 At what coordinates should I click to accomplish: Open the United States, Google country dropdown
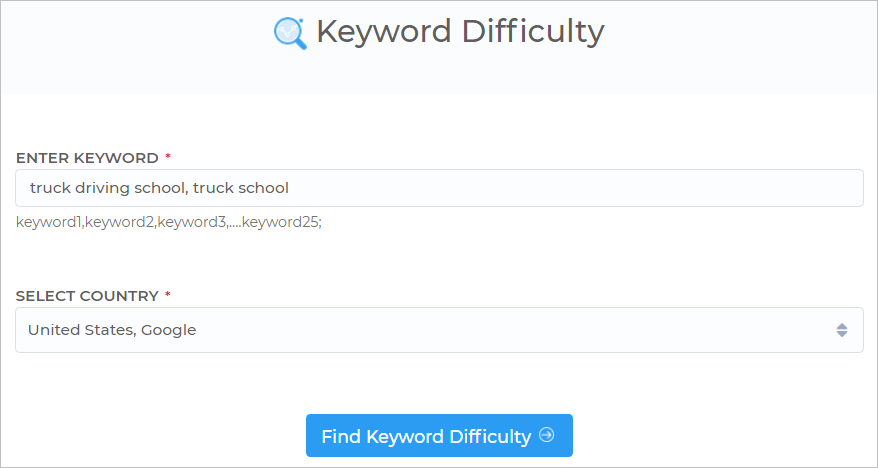click(439, 330)
